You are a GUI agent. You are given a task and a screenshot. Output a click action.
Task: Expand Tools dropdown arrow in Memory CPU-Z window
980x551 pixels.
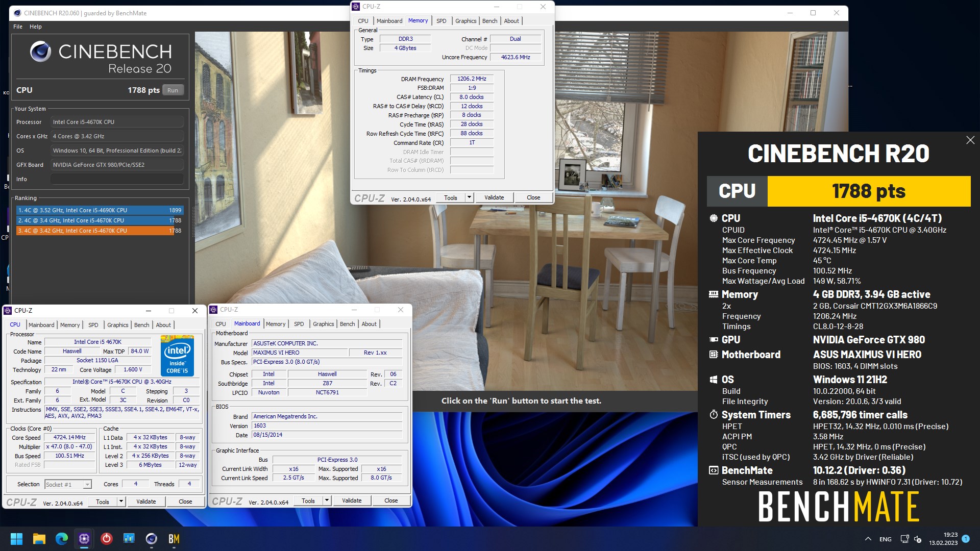click(x=469, y=197)
